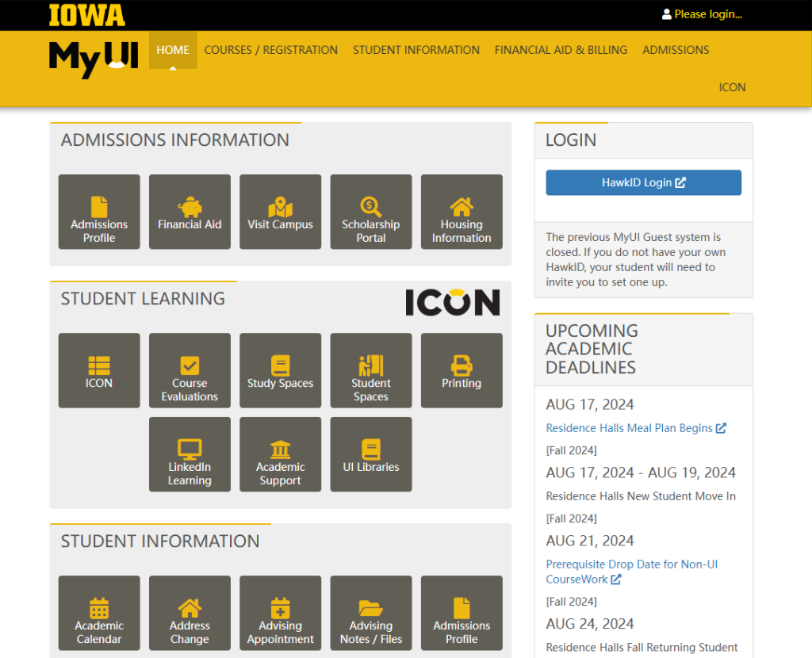Click the large ICON logo beside Student Learning

pos(453,302)
